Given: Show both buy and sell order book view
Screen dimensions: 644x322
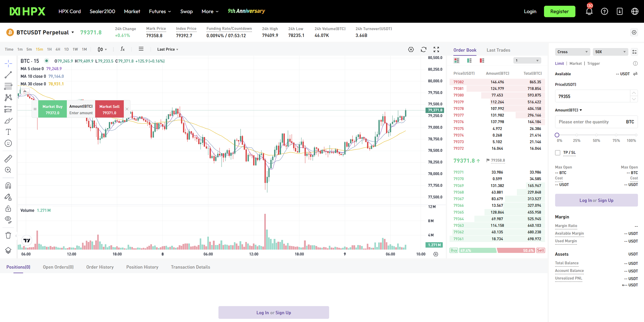Looking at the screenshot, I should 456,60.
